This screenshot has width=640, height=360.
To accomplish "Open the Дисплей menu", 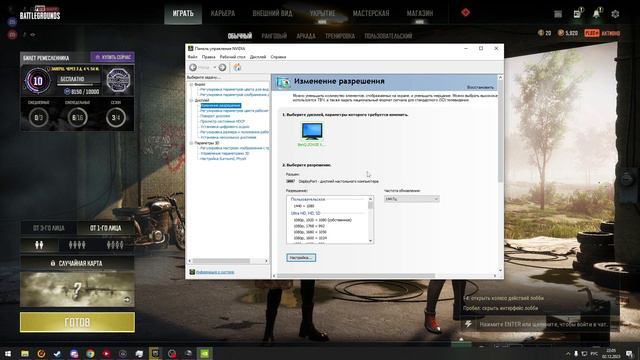I will pos(258,57).
